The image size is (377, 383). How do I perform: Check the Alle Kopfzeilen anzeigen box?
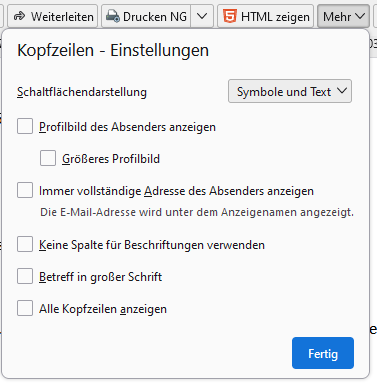tap(25, 308)
